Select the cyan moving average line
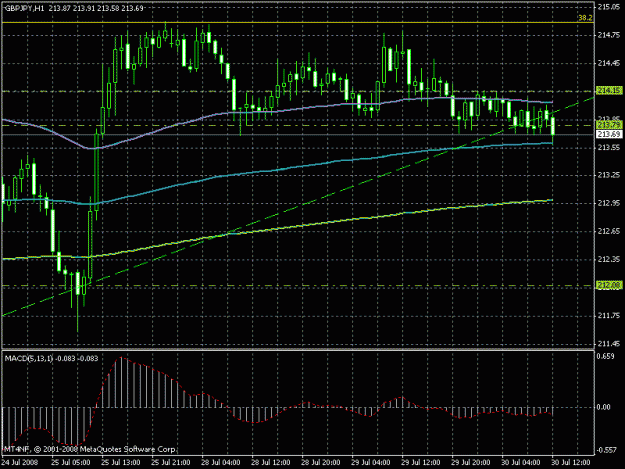625x469 pixels. 279,170
